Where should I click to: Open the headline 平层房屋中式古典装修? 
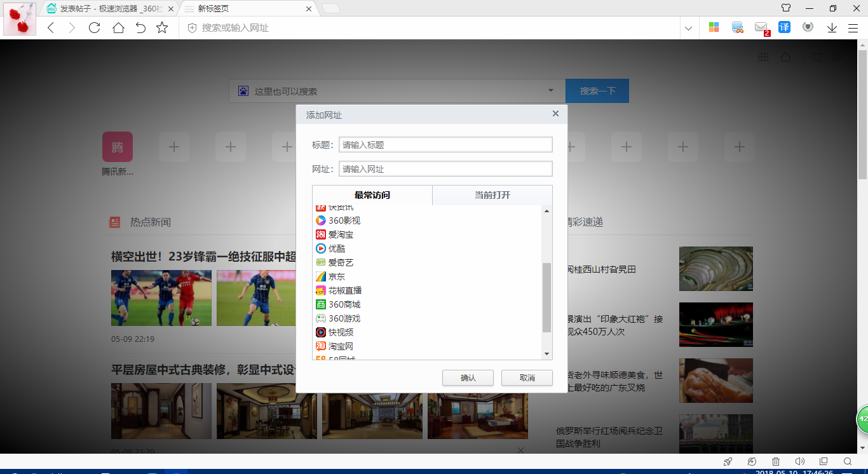pyautogui.click(x=204, y=369)
